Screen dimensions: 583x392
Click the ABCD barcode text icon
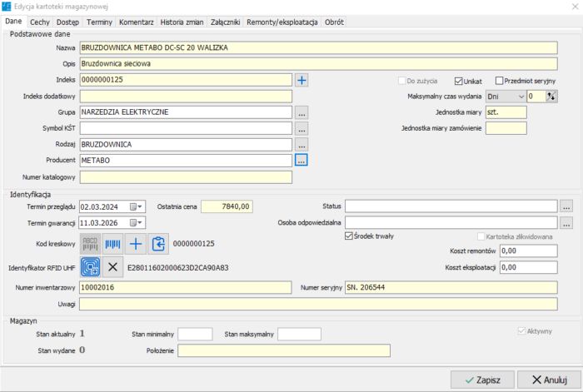click(90, 244)
